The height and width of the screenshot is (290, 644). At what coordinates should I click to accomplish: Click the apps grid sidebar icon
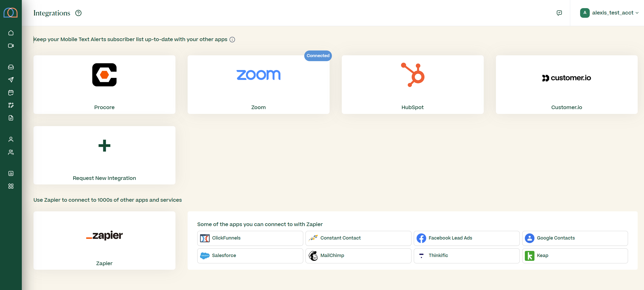click(11, 186)
